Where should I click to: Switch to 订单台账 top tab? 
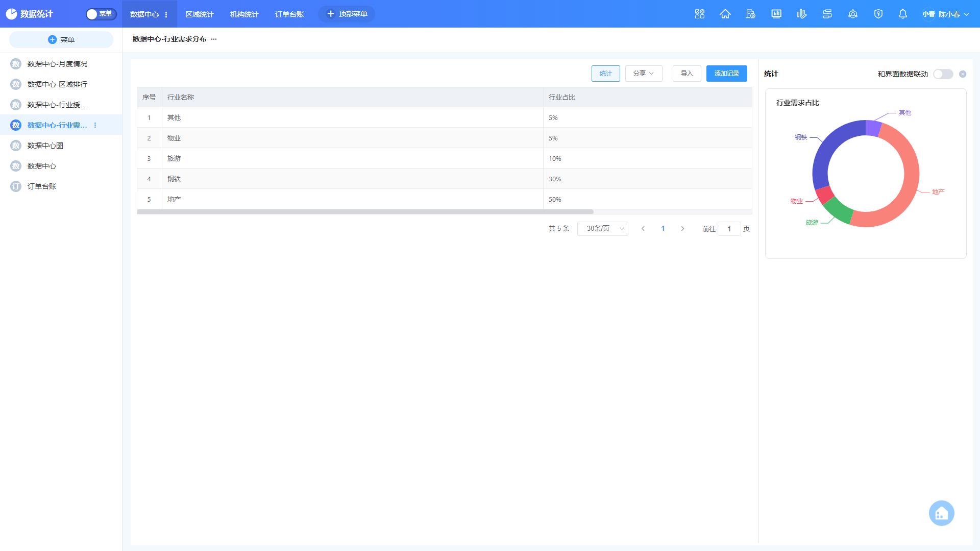point(289,14)
